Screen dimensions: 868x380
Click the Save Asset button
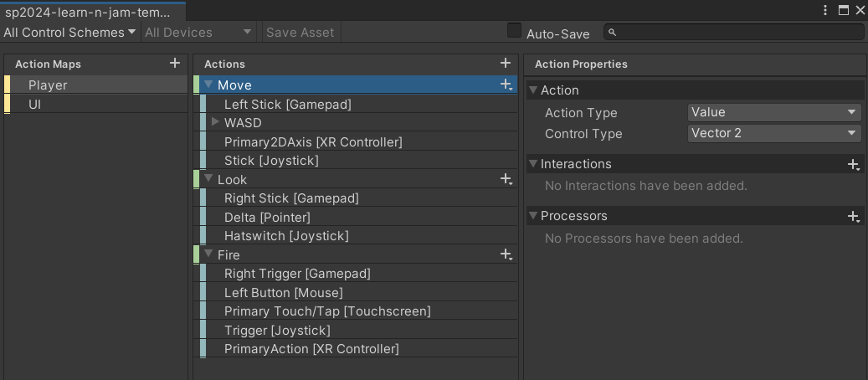[x=300, y=32]
